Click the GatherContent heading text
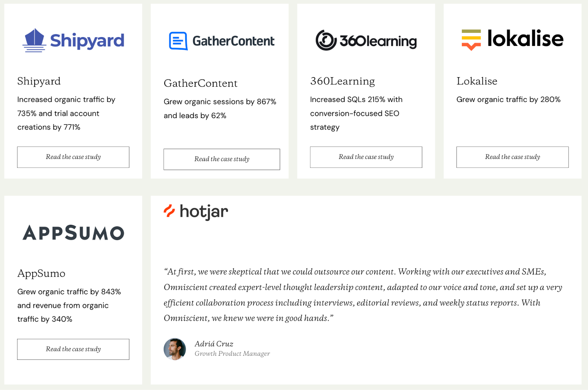Screen dimensions: 588x390 pos(200,84)
